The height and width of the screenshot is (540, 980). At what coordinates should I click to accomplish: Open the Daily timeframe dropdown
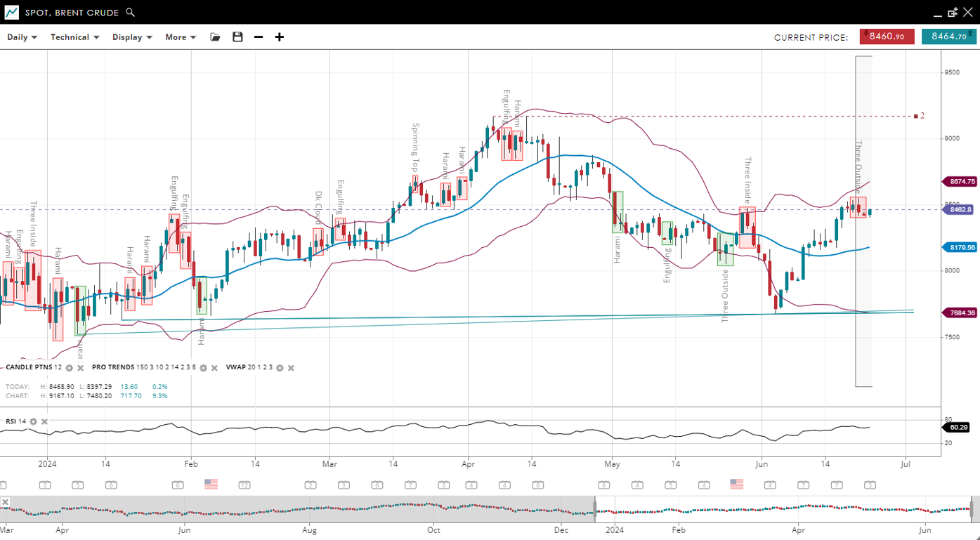[22, 37]
